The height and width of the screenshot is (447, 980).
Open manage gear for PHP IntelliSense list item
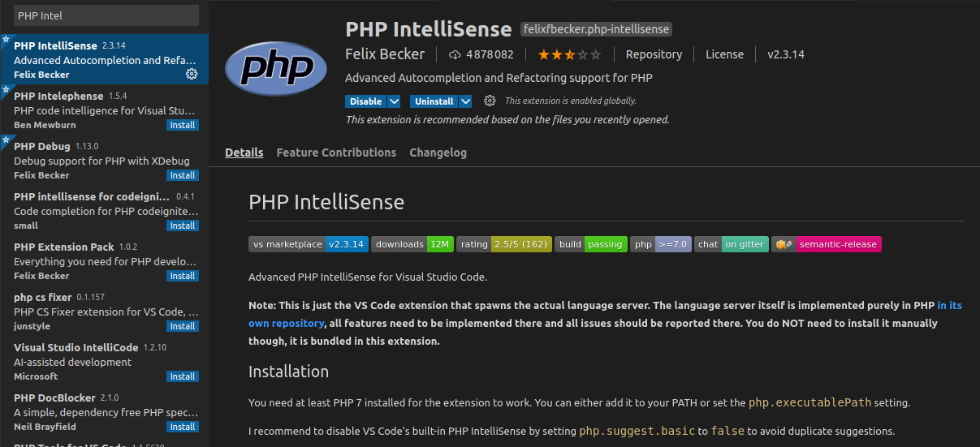coord(192,74)
